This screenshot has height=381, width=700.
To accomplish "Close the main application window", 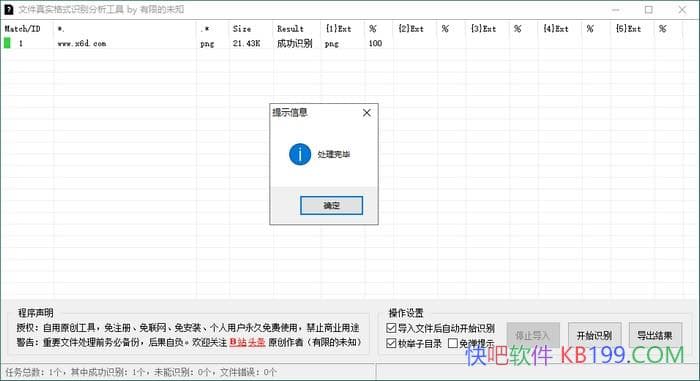I will tap(682, 9).
